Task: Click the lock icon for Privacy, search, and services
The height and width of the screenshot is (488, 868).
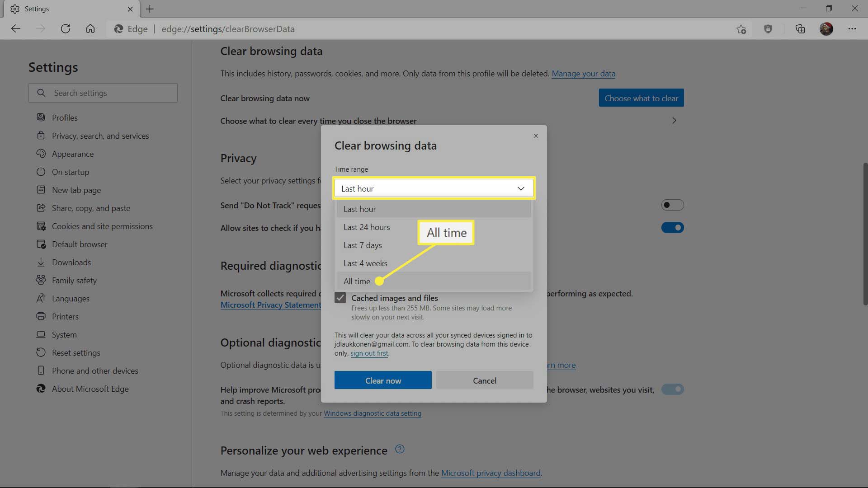Action: [x=41, y=136]
